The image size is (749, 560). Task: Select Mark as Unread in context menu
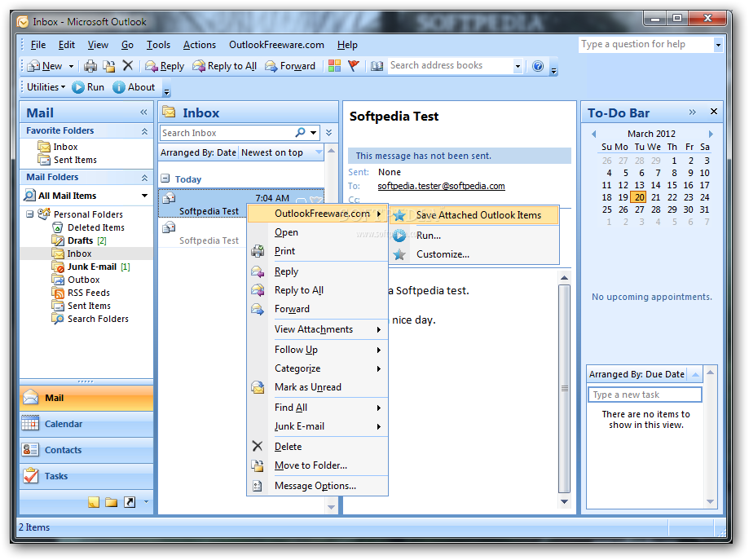click(x=317, y=387)
